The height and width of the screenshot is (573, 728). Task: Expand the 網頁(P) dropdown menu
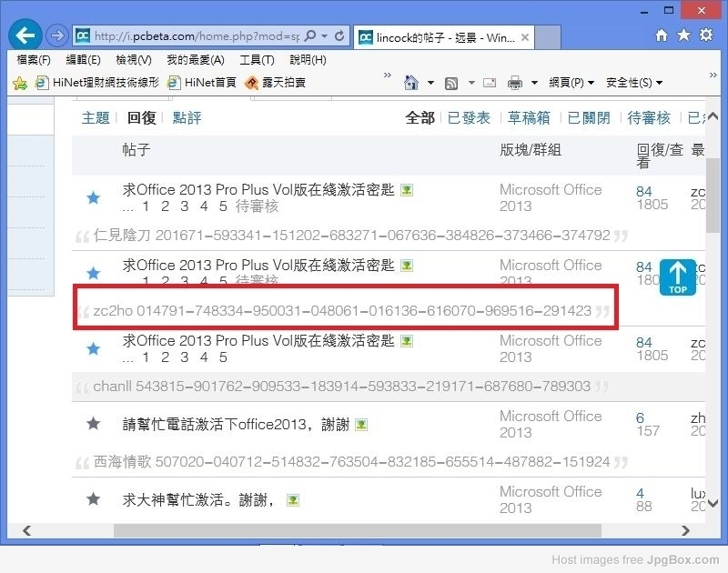tap(571, 83)
